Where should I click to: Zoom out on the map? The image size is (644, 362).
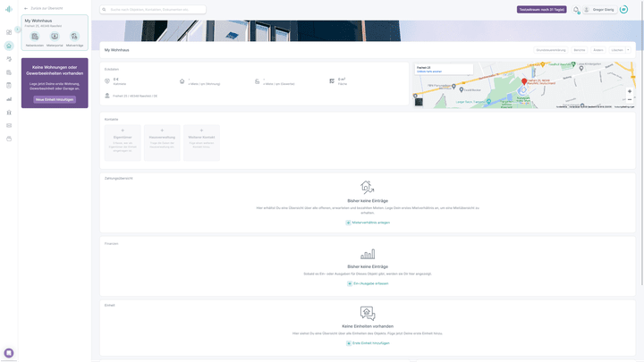tap(630, 99)
